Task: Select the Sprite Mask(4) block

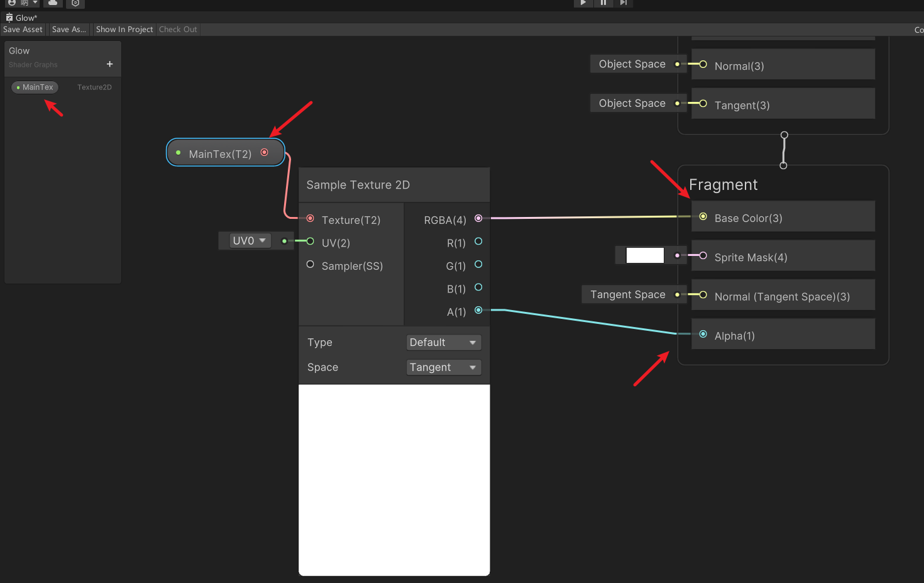Action: coord(783,255)
